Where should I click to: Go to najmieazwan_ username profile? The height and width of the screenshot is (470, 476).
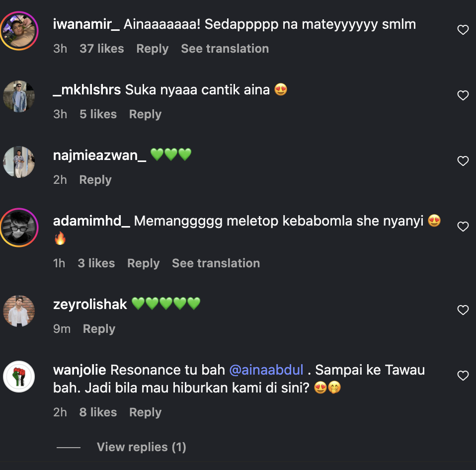(99, 156)
